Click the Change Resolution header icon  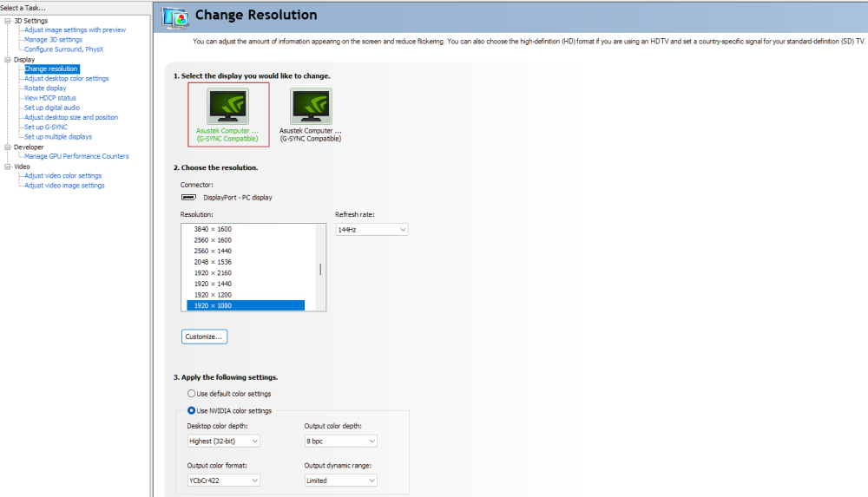tap(175, 17)
